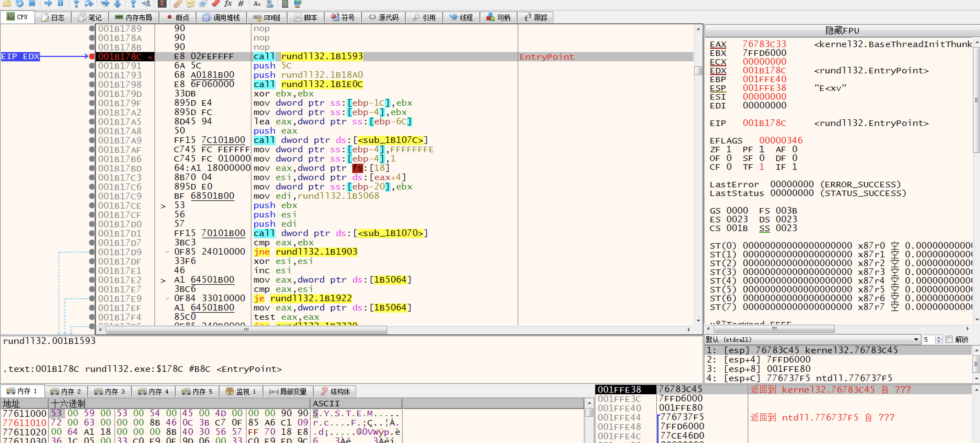Click the Step over icon
The height and width of the screenshot is (443, 980).
(x=89, y=3)
